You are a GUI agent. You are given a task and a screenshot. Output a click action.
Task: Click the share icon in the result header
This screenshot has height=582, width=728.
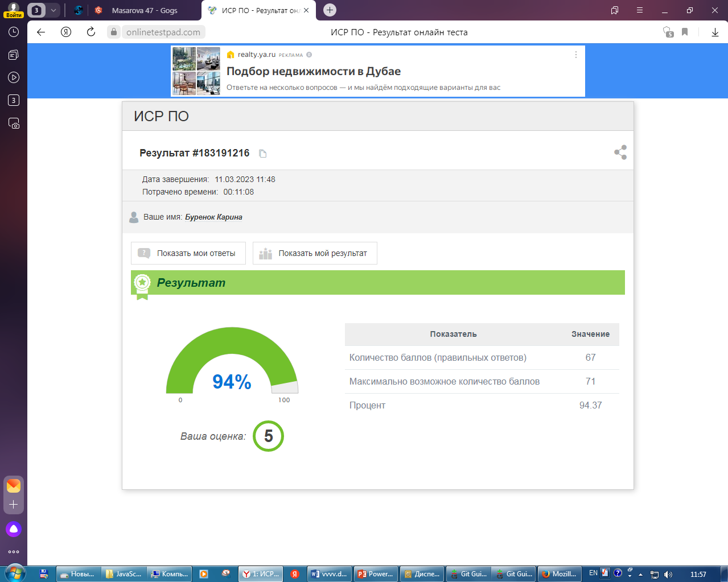coord(620,152)
